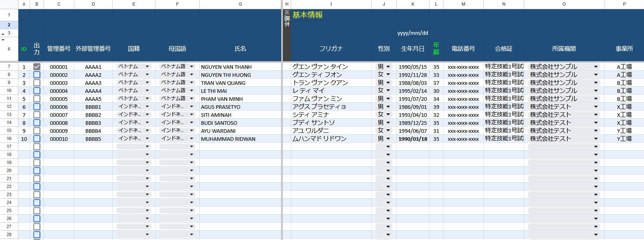Open organization dropdown for SITI AMINAH
The height and width of the screenshot is (240, 644).
point(564,114)
